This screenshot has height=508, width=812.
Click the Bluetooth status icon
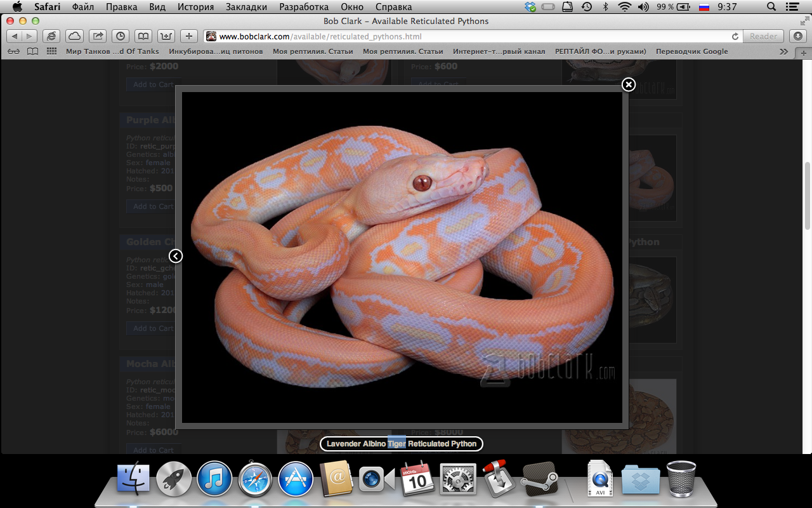click(x=605, y=6)
